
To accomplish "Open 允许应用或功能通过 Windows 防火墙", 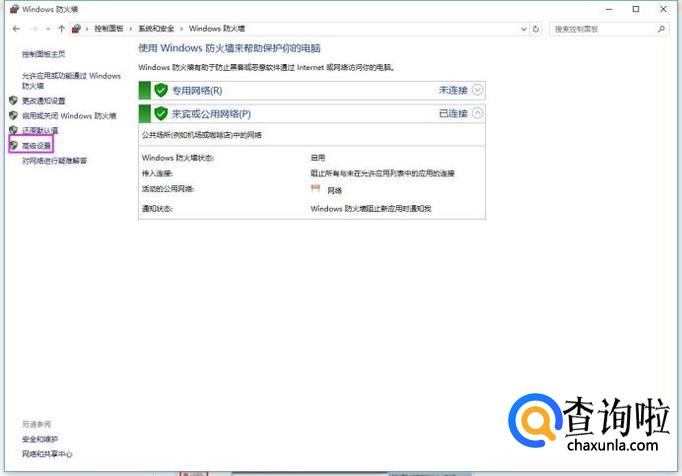I will (x=71, y=80).
